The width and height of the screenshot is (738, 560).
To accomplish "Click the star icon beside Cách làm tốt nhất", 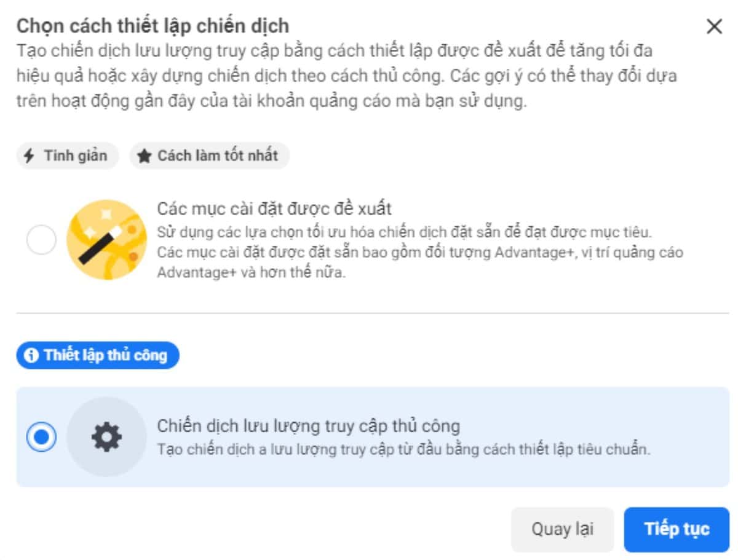I will (145, 157).
